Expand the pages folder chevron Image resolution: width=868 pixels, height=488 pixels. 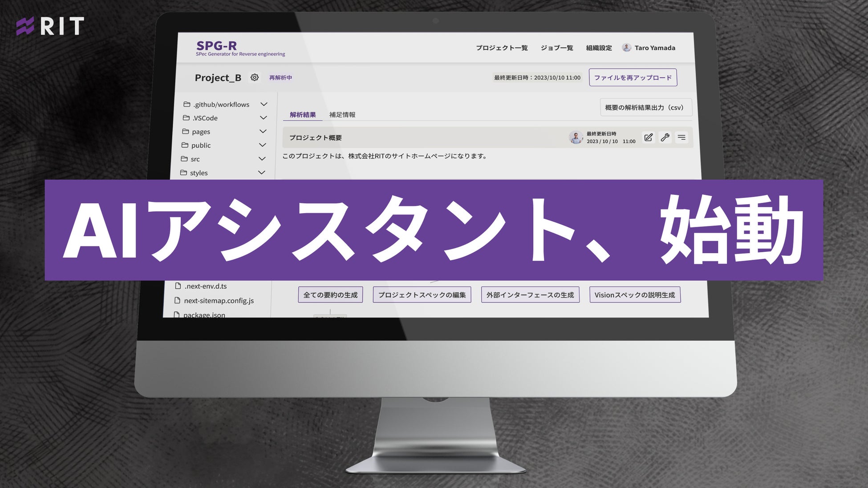(x=263, y=131)
